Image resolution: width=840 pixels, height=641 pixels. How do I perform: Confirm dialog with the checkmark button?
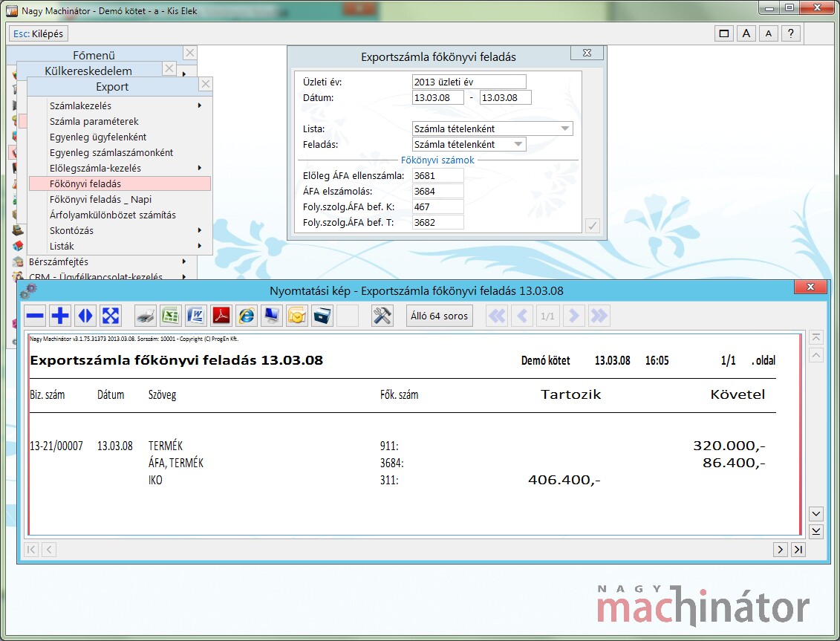pyautogui.click(x=592, y=227)
